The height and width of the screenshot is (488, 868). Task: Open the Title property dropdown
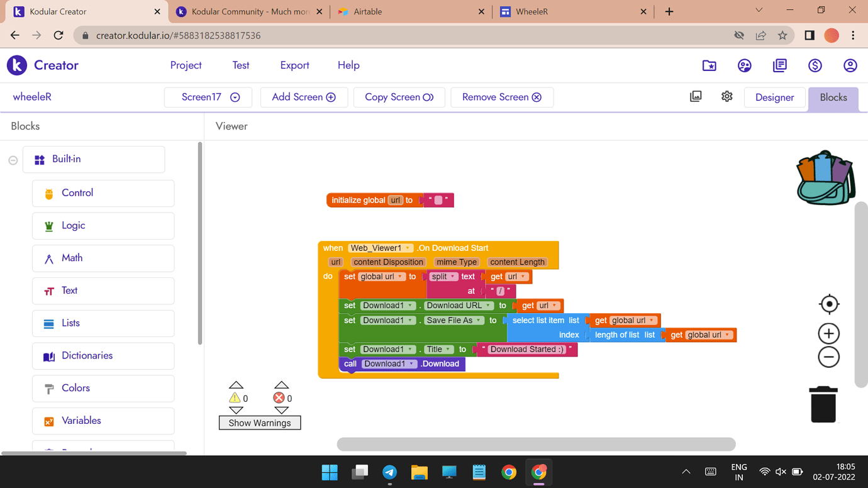[438, 350]
